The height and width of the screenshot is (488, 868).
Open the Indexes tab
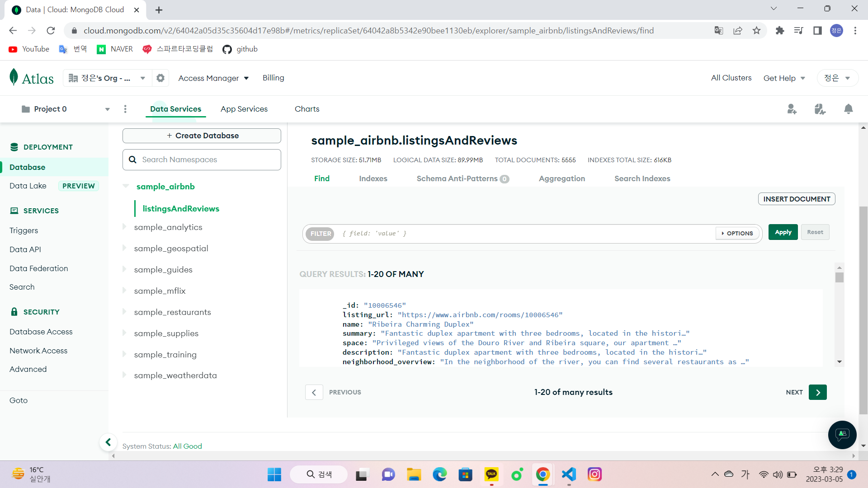coord(373,178)
